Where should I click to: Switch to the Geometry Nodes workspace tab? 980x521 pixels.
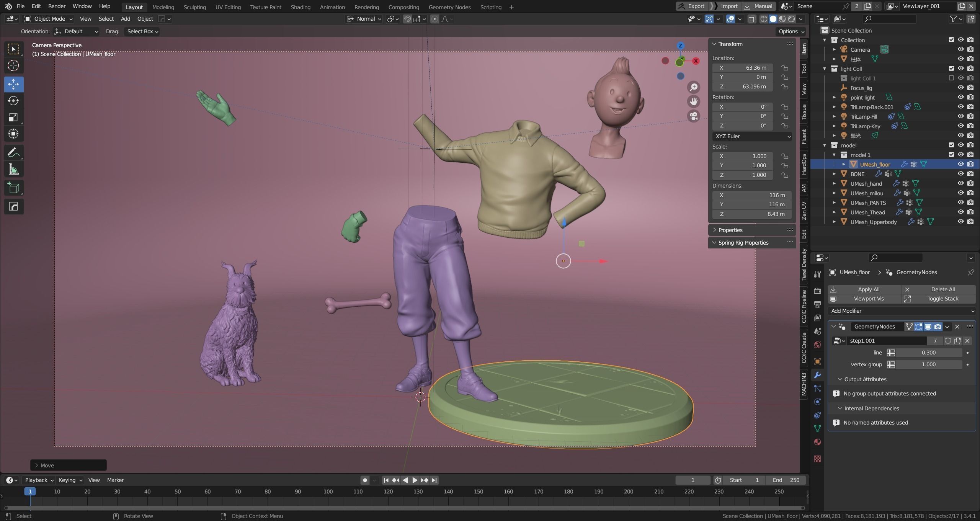point(449,7)
